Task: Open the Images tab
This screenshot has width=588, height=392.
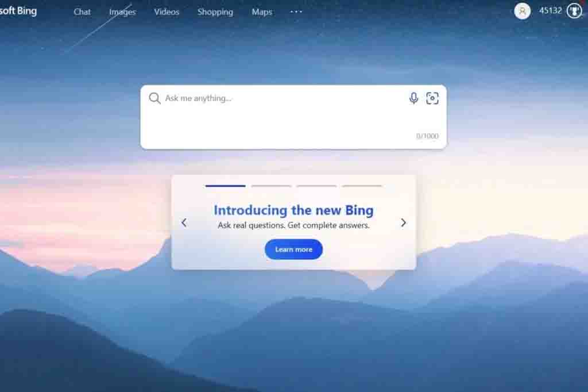Action: coord(122,12)
